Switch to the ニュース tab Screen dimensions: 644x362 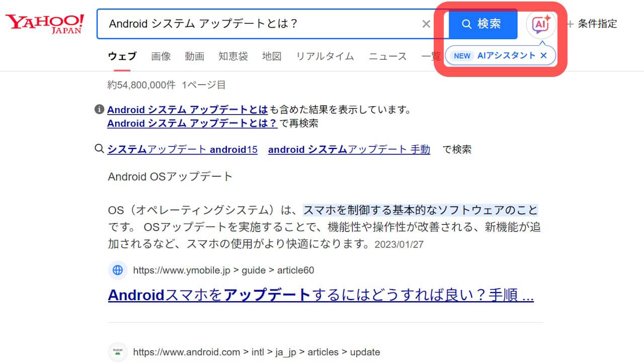pyautogui.click(x=387, y=56)
